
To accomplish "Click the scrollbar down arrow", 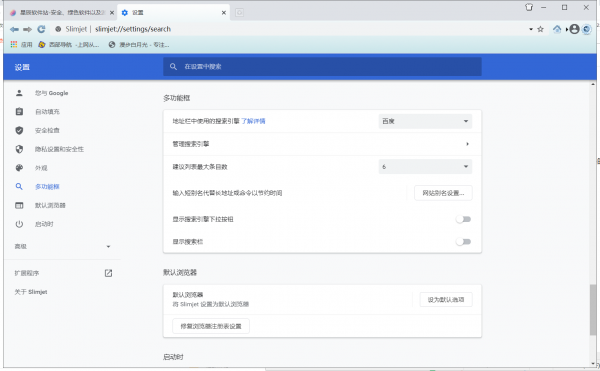I will [593, 364].
